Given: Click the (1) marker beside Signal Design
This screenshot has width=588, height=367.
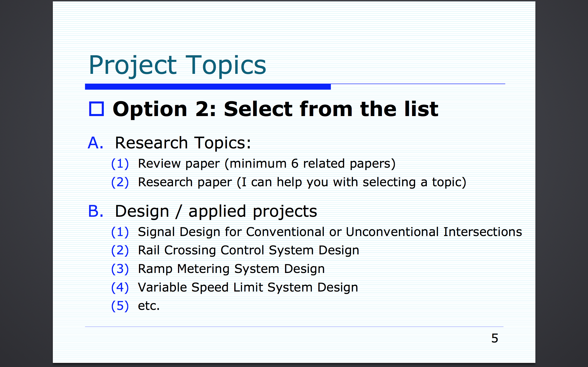Looking at the screenshot, I should (x=120, y=232).
